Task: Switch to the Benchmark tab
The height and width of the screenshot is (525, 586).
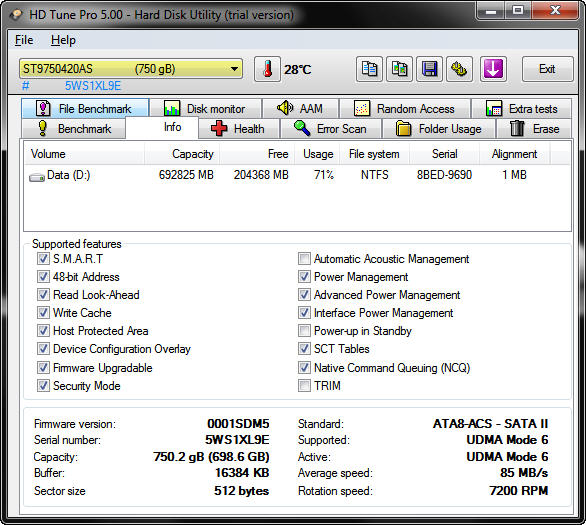Action: click(x=74, y=129)
